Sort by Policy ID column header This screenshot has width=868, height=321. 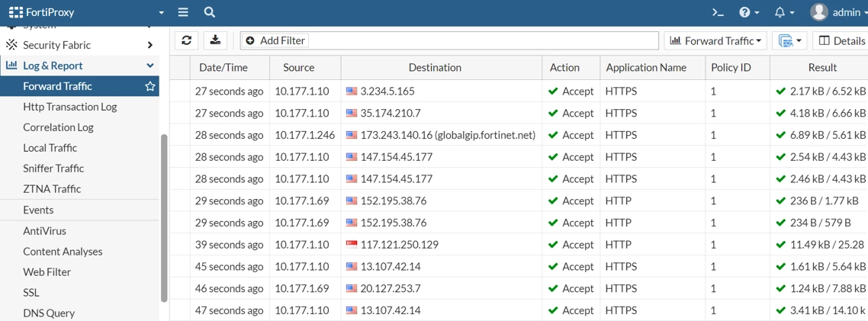click(x=731, y=68)
